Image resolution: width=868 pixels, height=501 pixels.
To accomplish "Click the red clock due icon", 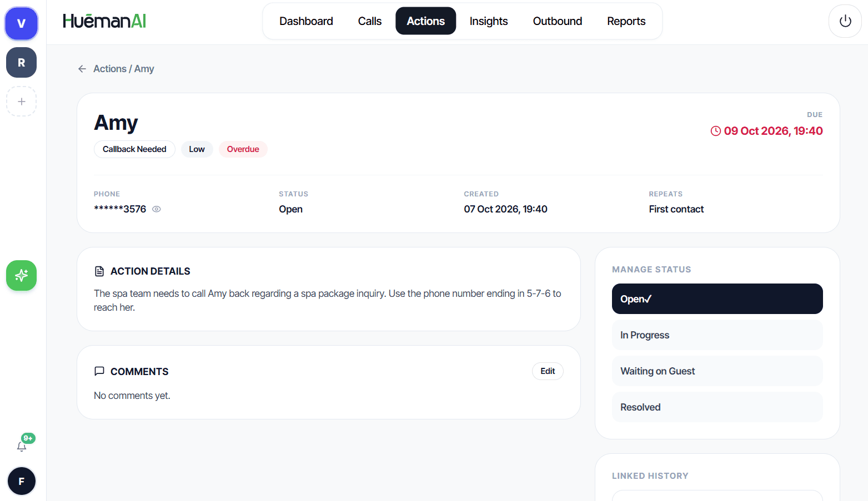I will [x=716, y=131].
